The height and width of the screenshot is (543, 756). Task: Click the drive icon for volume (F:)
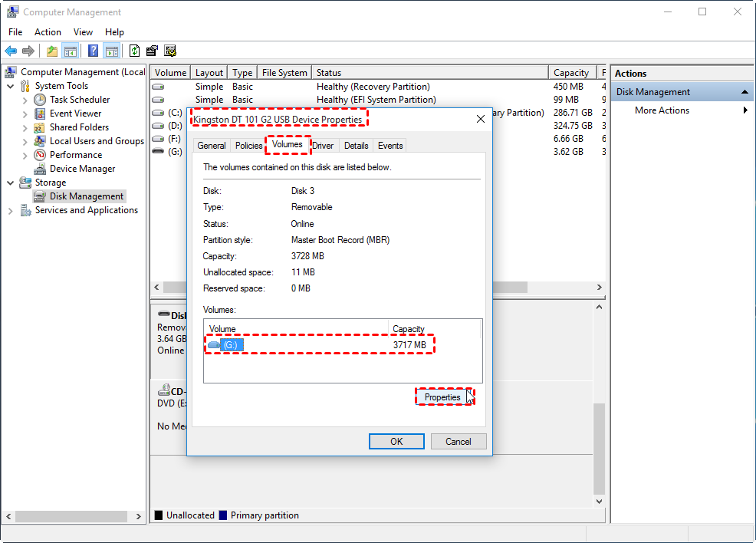(x=158, y=139)
